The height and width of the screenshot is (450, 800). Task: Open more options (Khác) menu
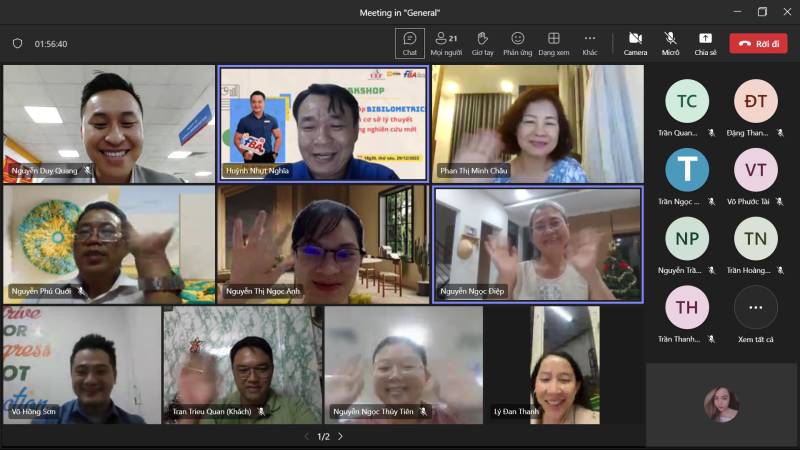click(x=590, y=43)
